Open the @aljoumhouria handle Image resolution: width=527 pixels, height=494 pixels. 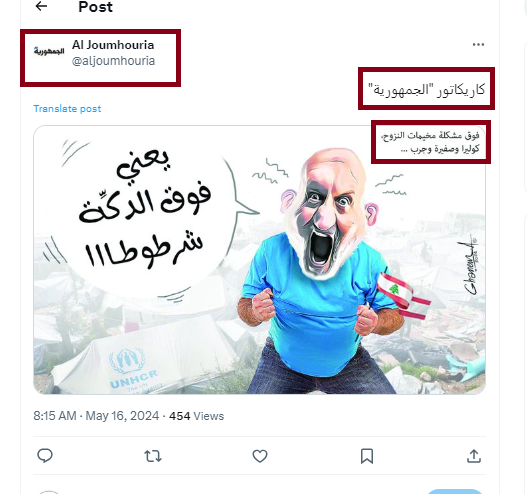[x=113, y=61]
